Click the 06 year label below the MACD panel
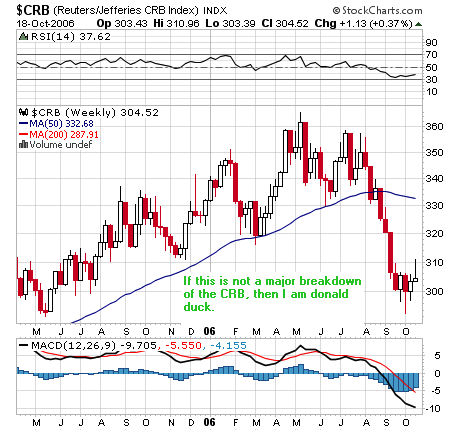460x431 pixels. pos(209,422)
